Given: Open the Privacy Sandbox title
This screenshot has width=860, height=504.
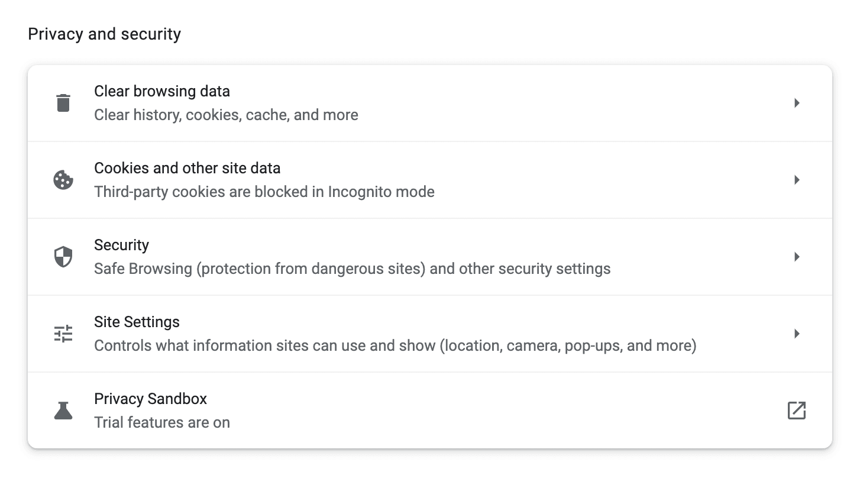Looking at the screenshot, I should (x=150, y=399).
